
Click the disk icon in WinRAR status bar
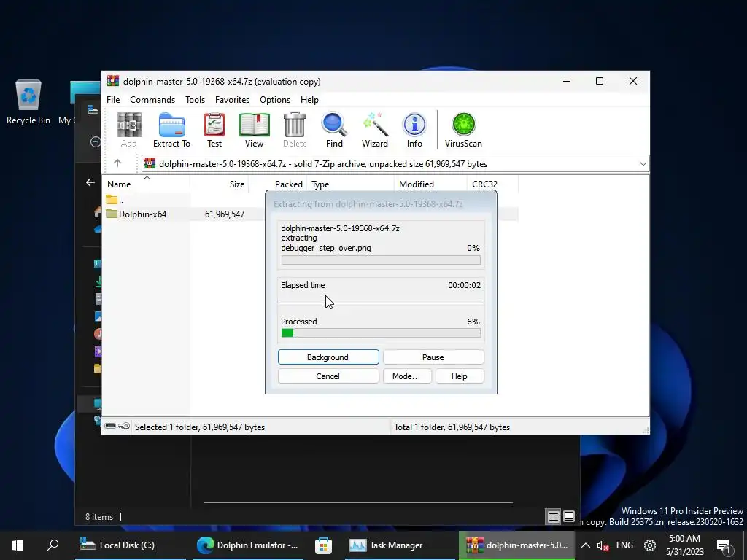pos(110,426)
